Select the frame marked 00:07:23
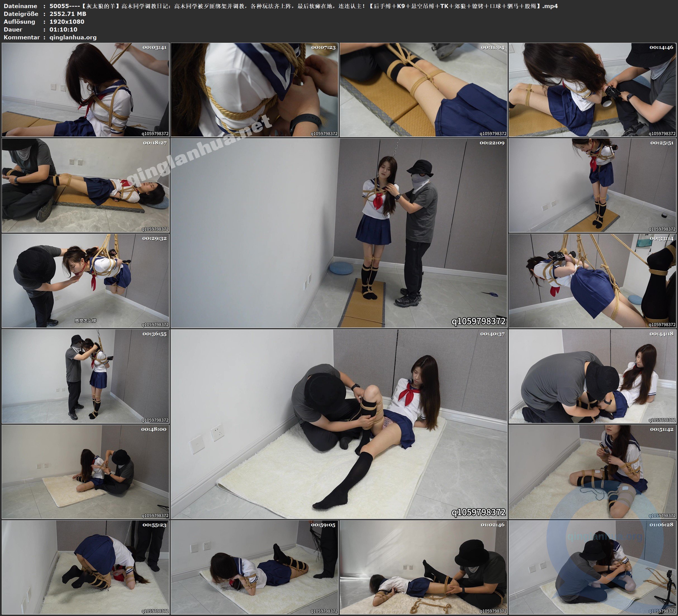The image size is (678, 616). 254,90
